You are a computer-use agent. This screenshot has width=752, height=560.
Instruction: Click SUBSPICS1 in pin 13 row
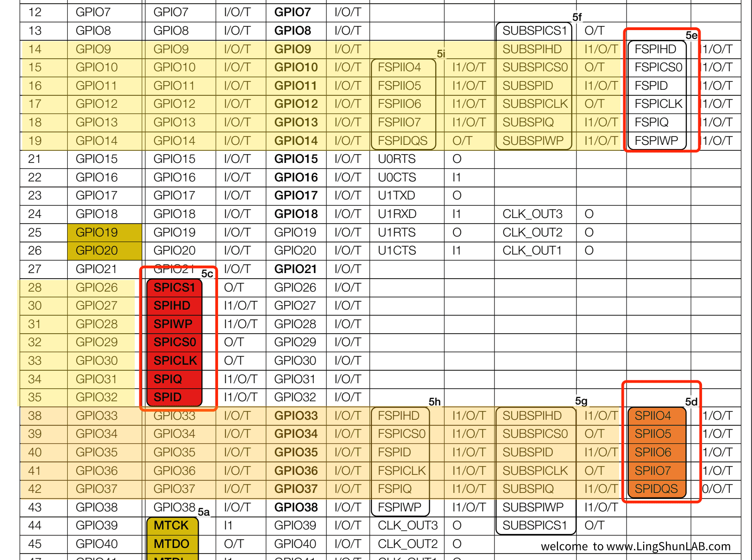(x=535, y=31)
